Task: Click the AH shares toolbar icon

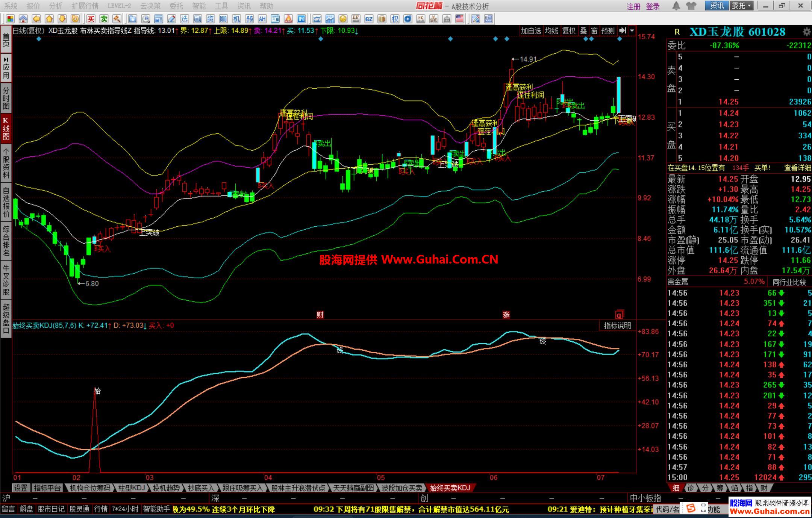Action: (x=262, y=19)
